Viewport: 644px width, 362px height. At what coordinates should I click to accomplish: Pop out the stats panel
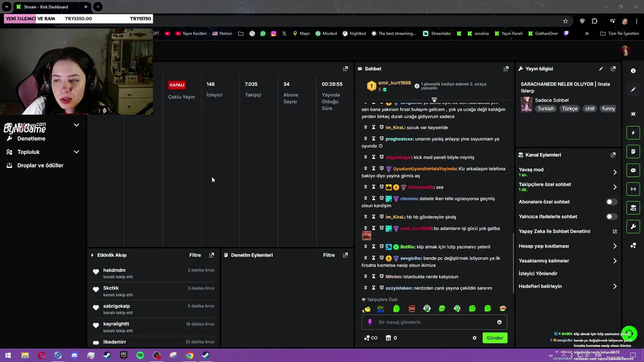345,68
